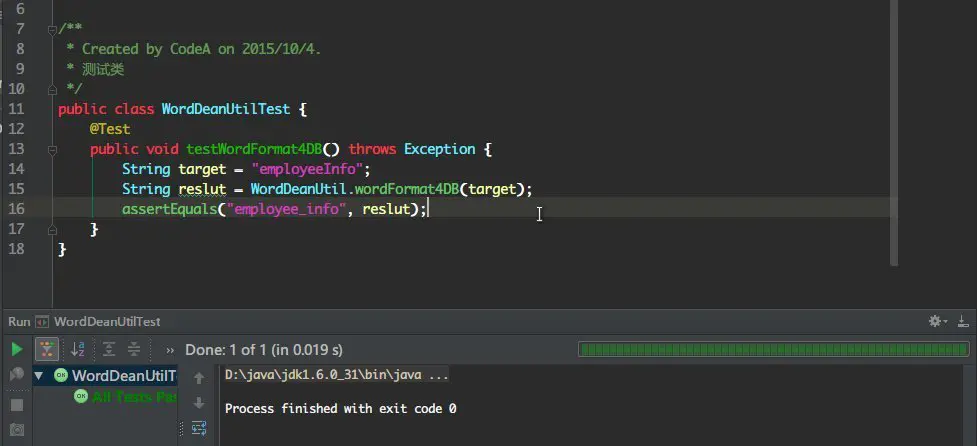Click the underlined reslut variable on line 15
Screen dimensions: 977x446
click(x=203, y=189)
